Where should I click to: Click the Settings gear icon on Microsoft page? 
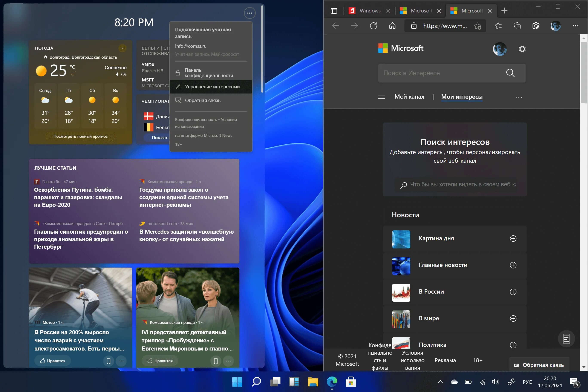[x=522, y=49]
